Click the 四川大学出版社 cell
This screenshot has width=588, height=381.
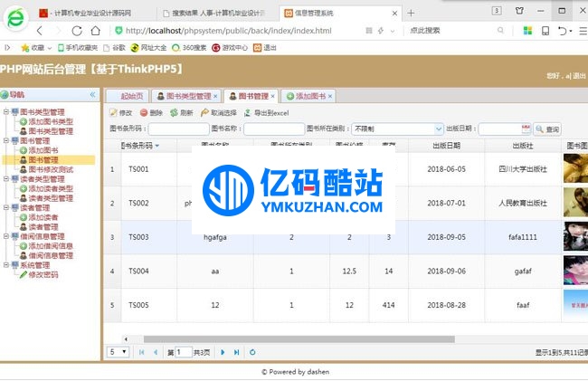pyautogui.click(x=523, y=169)
